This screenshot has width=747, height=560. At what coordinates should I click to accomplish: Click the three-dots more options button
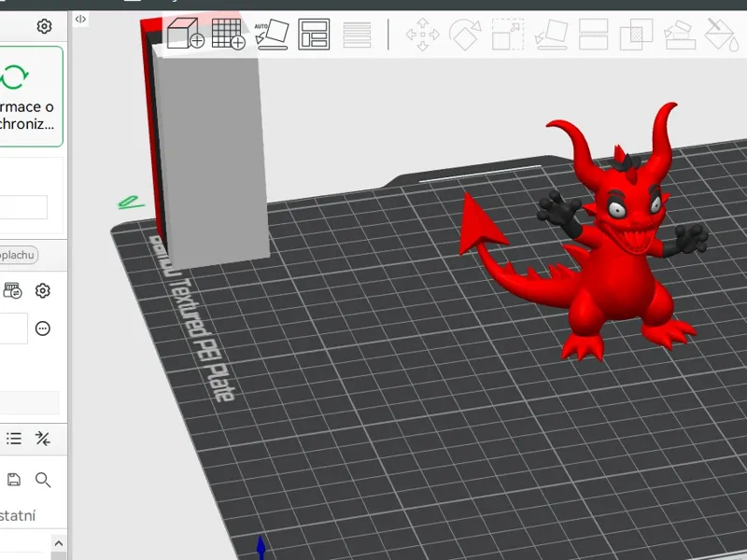tap(43, 329)
